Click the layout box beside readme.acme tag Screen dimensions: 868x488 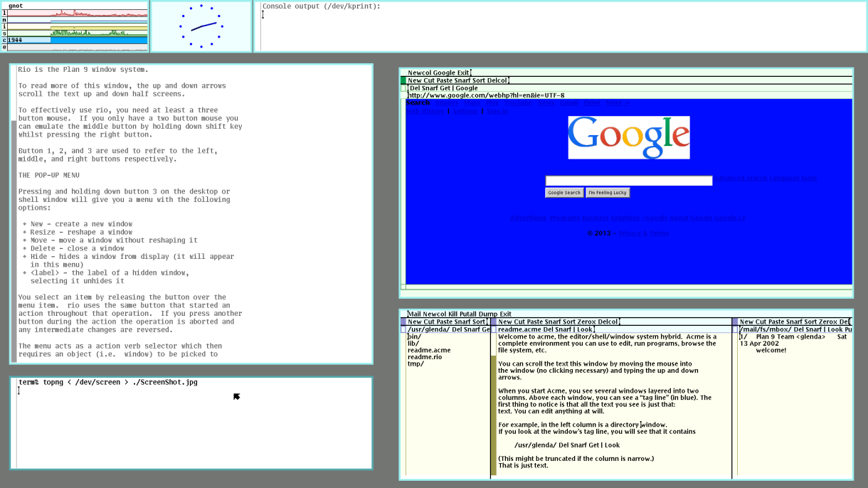494,329
